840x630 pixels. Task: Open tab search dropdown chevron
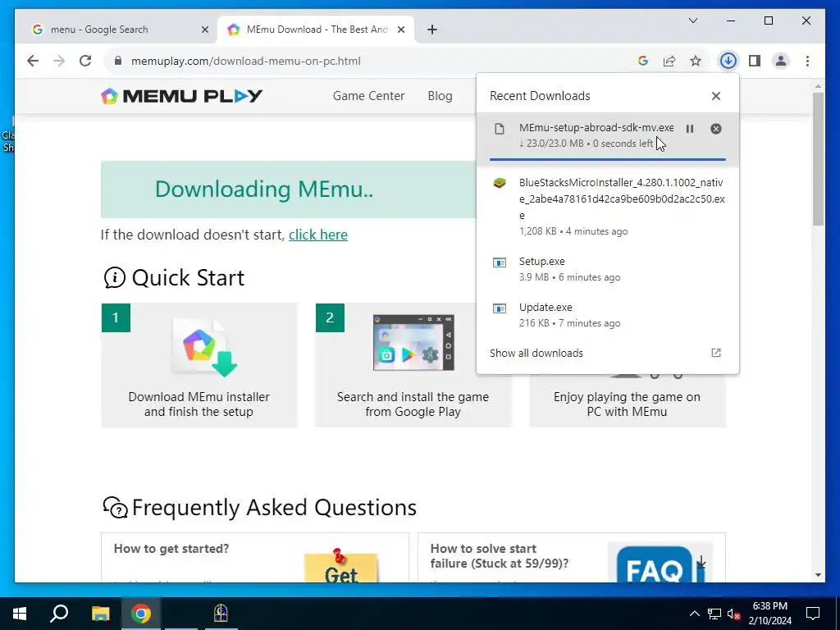point(692,21)
